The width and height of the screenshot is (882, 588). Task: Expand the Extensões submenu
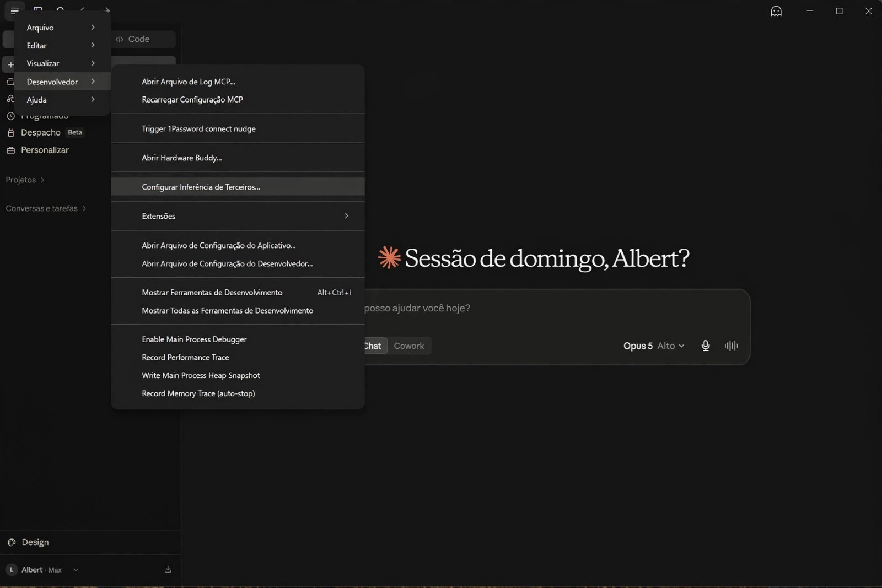point(238,216)
